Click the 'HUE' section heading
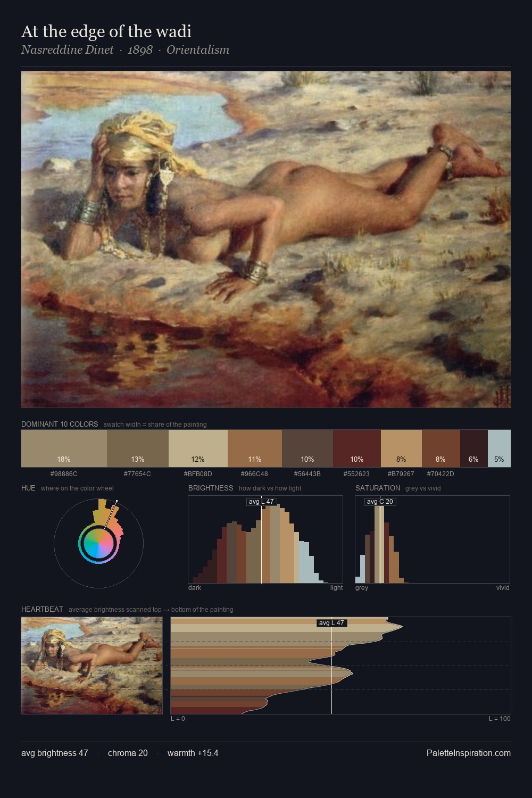Viewport: 532px width, 798px height. click(x=28, y=488)
